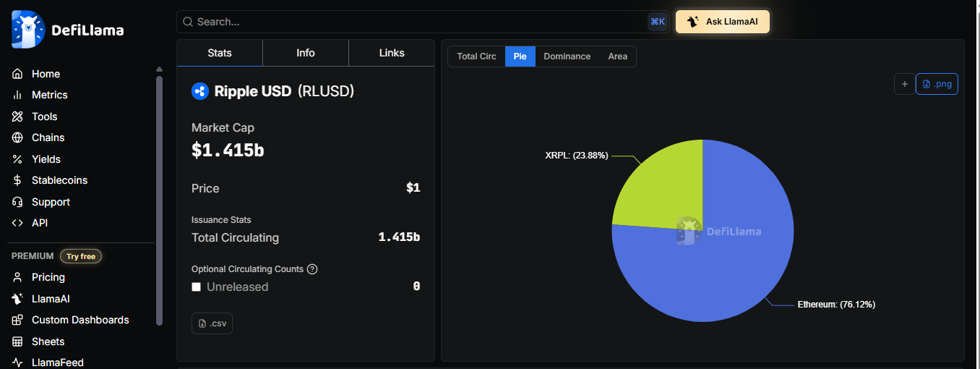980x369 pixels.
Task: Click the Ethereum: (76.12%) label
Action: pos(836,305)
